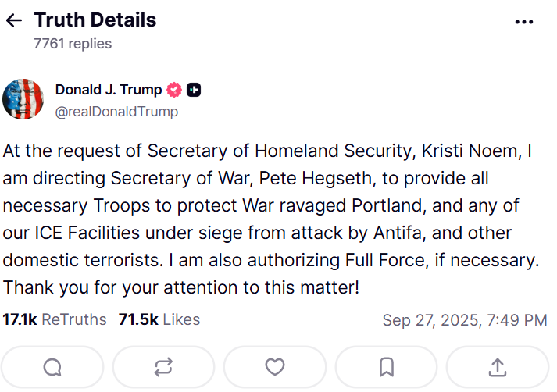View the 17.1k ReTruths list

point(55,319)
